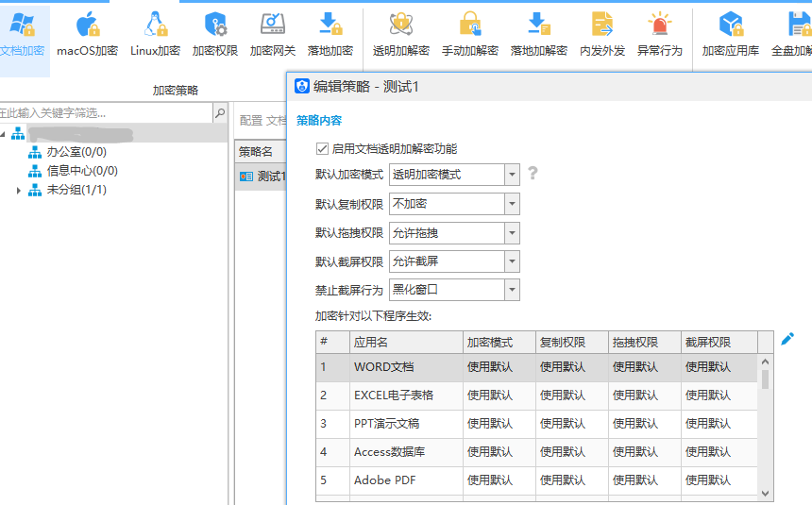
Task: Click the 编辑策略 dialog shield icon
Action: [302, 86]
